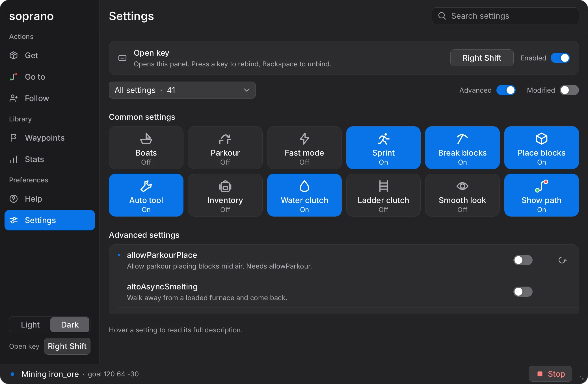Screen dimensions: 588x384
Task: Enable the Parkour tile
Action: point(225,148)
